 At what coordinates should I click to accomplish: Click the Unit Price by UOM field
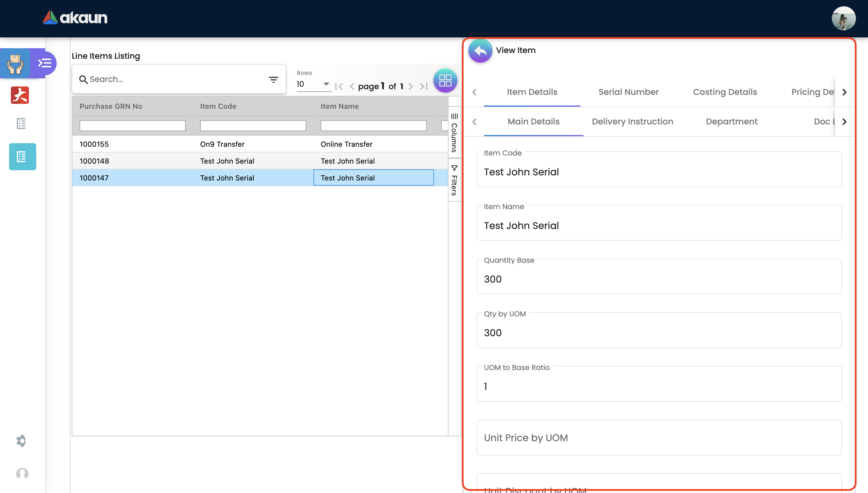(659, 438)
